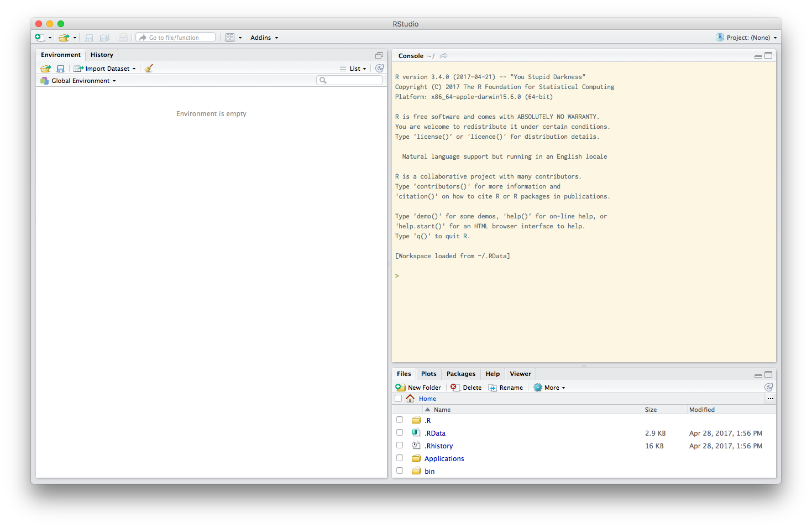Minimize the Console pane
The width and height of the screenshot is (812, 528).
click(x=758, y=56)
